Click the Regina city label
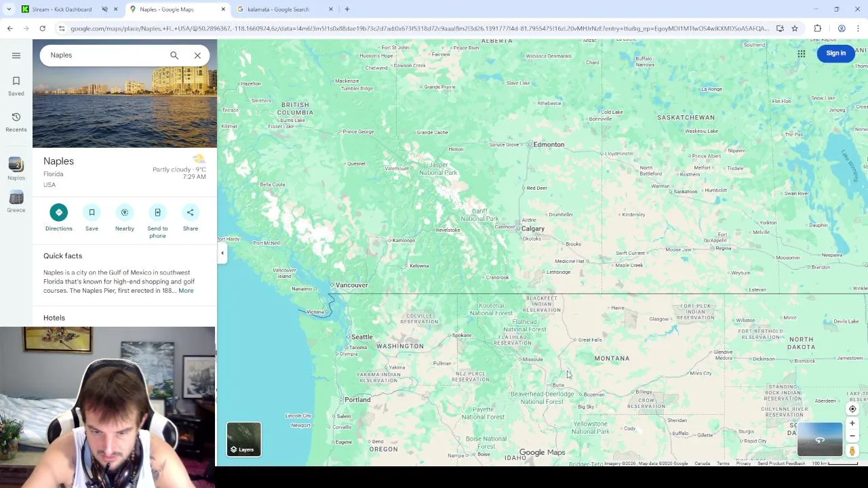 coord(724,248)
